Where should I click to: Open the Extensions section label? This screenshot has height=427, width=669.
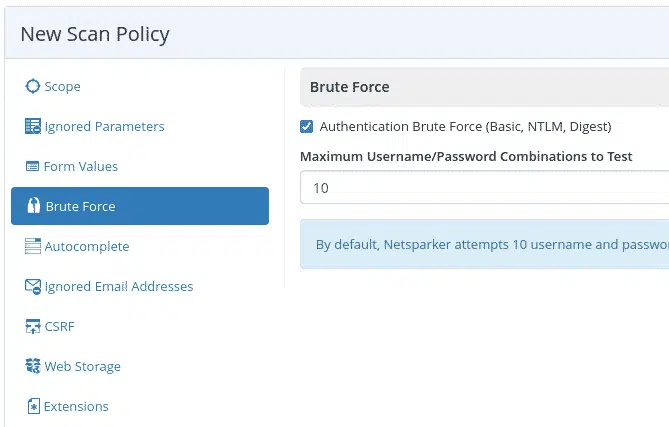tap(76, 407)
